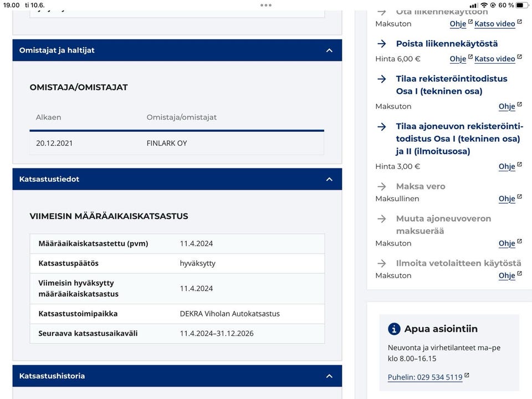Viewport: 532px width, 399px height.
Task: Open Tilaa rekisteröintitodistus Osa I link
Action: click(452, 85)
